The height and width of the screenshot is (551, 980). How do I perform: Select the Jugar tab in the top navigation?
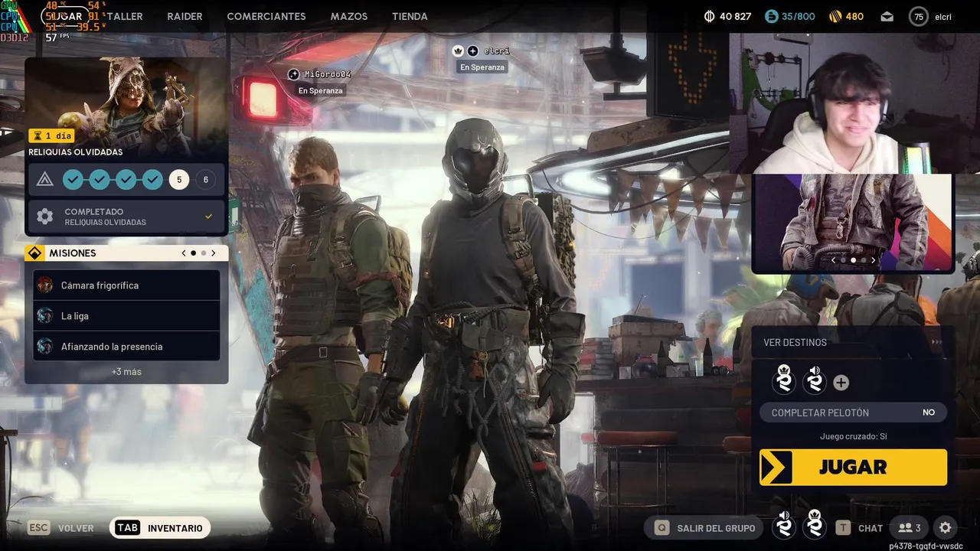pyautogui.click(x=64, y=16)
